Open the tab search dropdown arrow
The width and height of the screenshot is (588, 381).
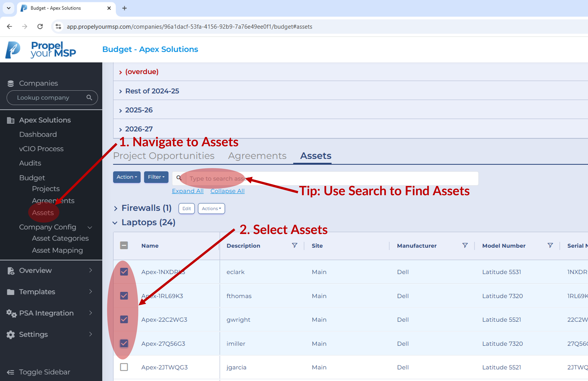click(x=9, y=8)
